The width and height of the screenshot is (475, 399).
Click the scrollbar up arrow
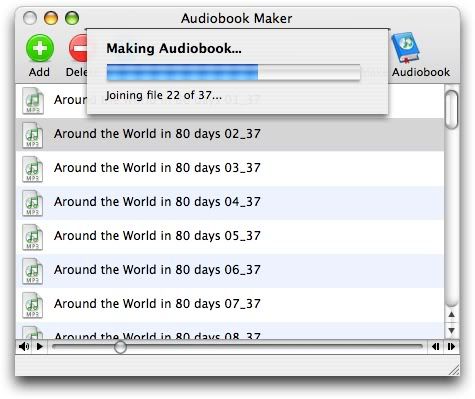click(452, 314)
